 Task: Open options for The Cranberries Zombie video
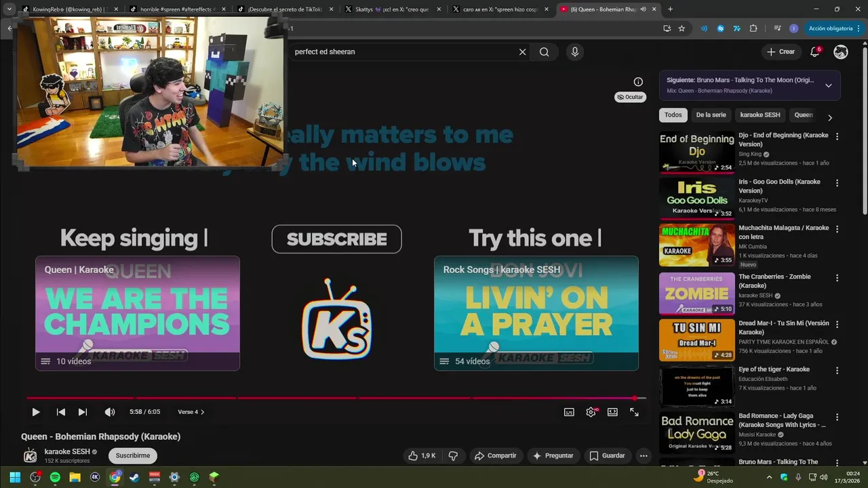tap(837, 278)
